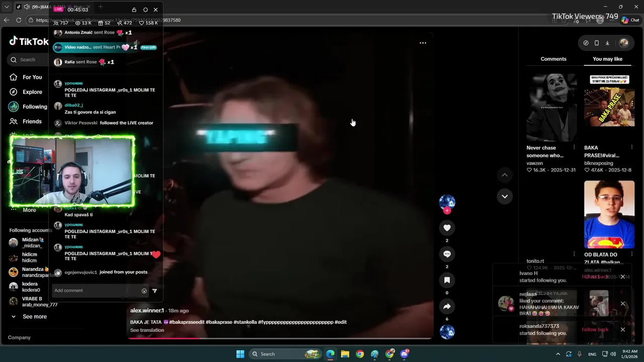Open the mobile app icon in header
This screenshot has width=644, height=362.
[x=597, y=43]
